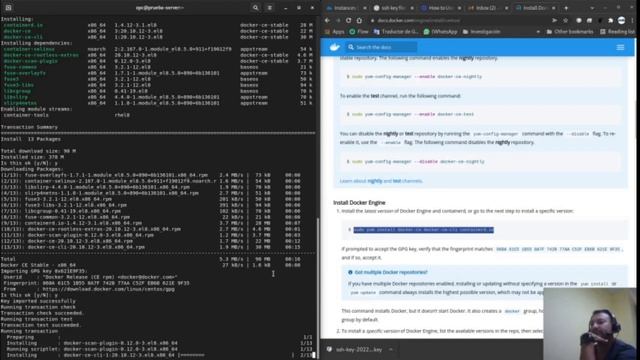Click the Transaction Summary line in terminal

[x=29, y=127]
